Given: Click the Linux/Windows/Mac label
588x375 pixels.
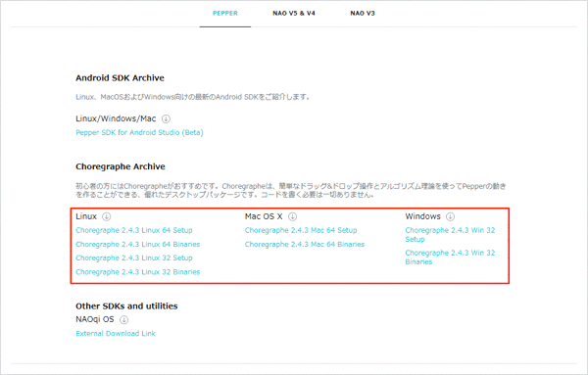Looking at the screenshot, I should 116,118.
